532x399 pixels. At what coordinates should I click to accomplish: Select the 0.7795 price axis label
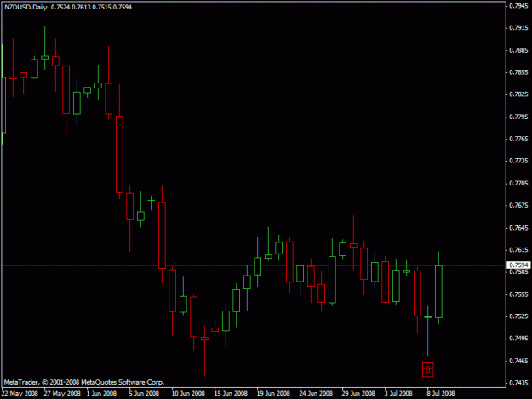click(x=518, y=117)
